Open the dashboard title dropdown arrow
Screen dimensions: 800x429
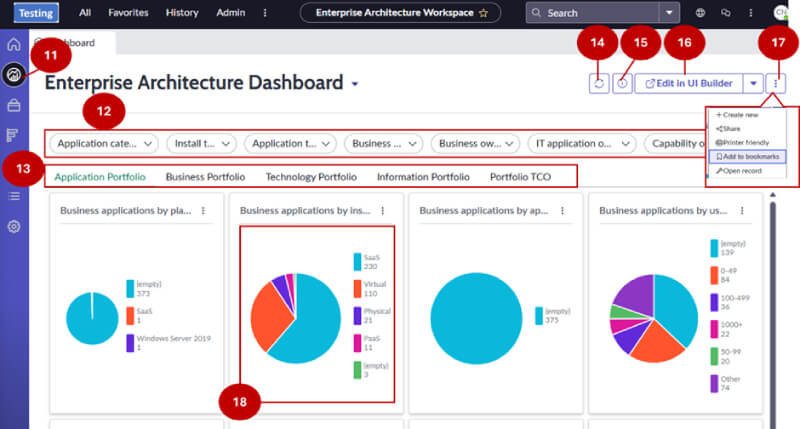tap(355, 84)
